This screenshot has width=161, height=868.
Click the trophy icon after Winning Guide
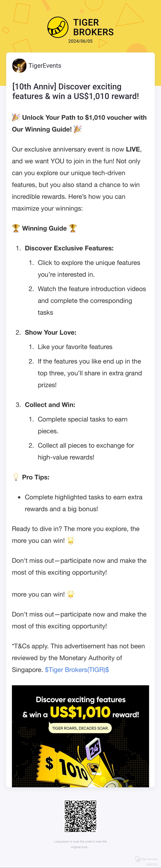73,228
